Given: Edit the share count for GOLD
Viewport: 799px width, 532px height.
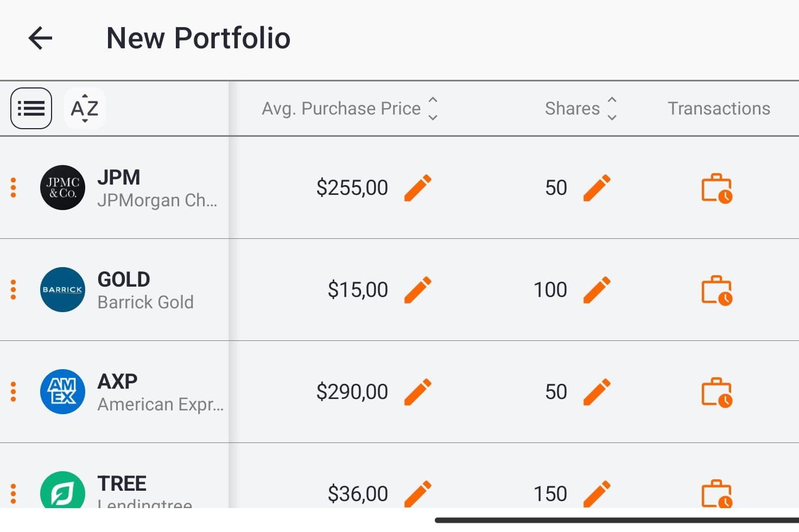Looking at the screenshot, I should coord(597,289).
